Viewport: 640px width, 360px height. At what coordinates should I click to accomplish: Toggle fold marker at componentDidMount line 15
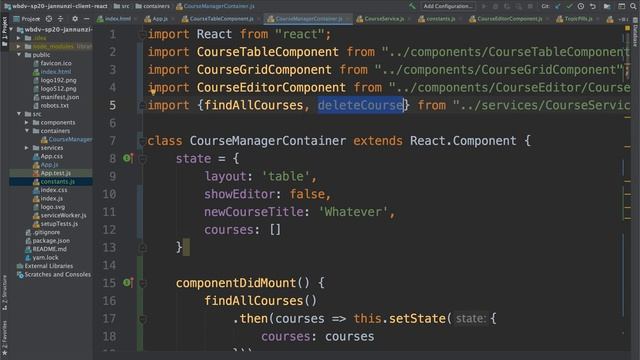(x=142, y=283)
